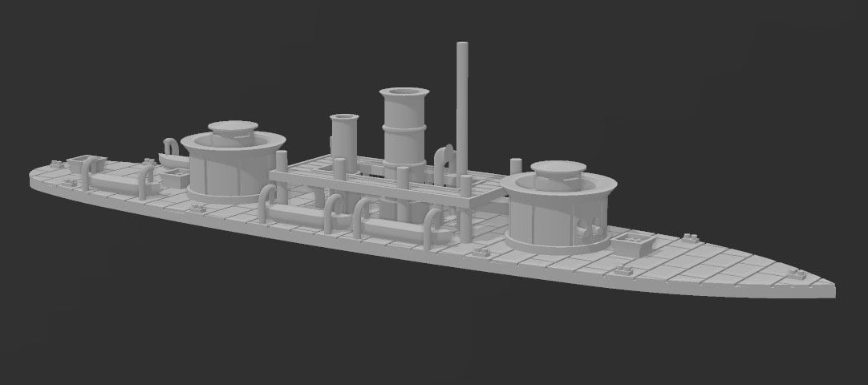Click the smaller funnel beside the smokestack

pyautogui.click(x=344, y=138)
